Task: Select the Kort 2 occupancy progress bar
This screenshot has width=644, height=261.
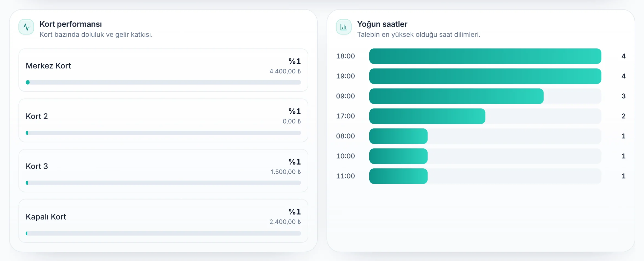Action: tap(163, 133)
